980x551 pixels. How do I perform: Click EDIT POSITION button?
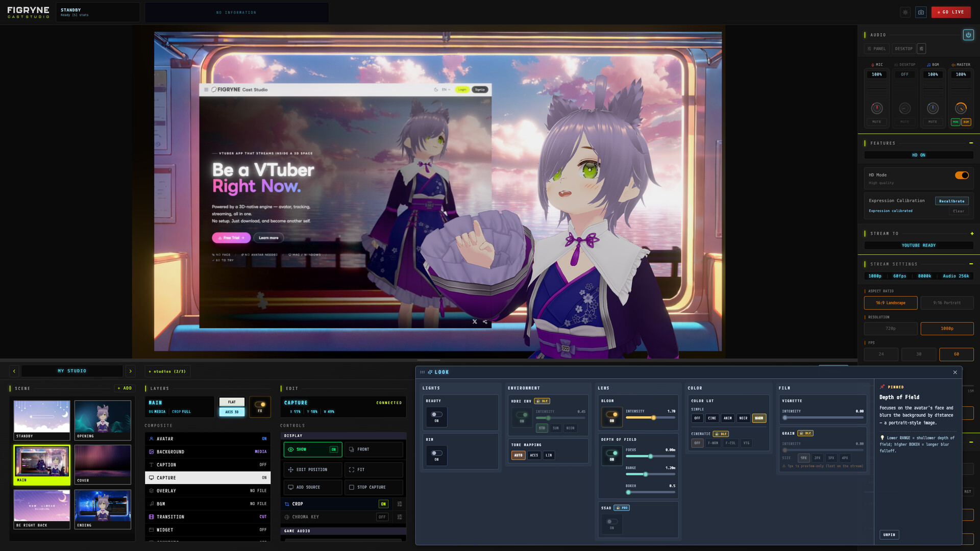pyautogui.click(x=313, y=470)
